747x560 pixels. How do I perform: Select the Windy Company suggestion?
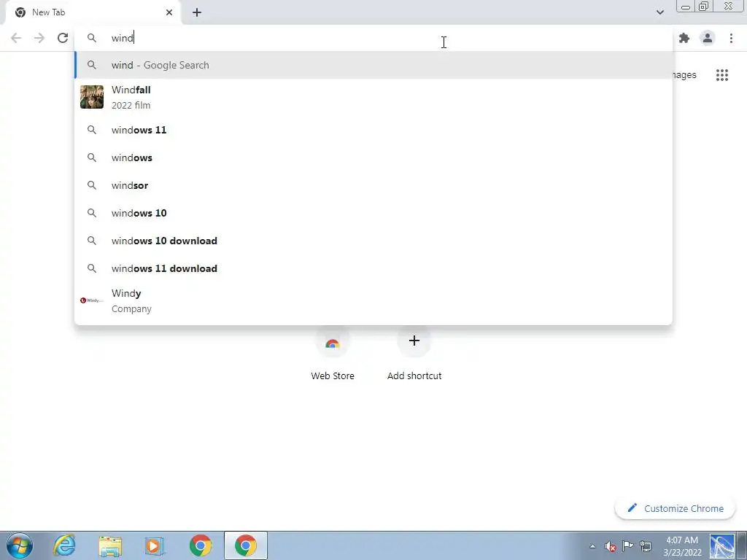[x=373, y=300]
